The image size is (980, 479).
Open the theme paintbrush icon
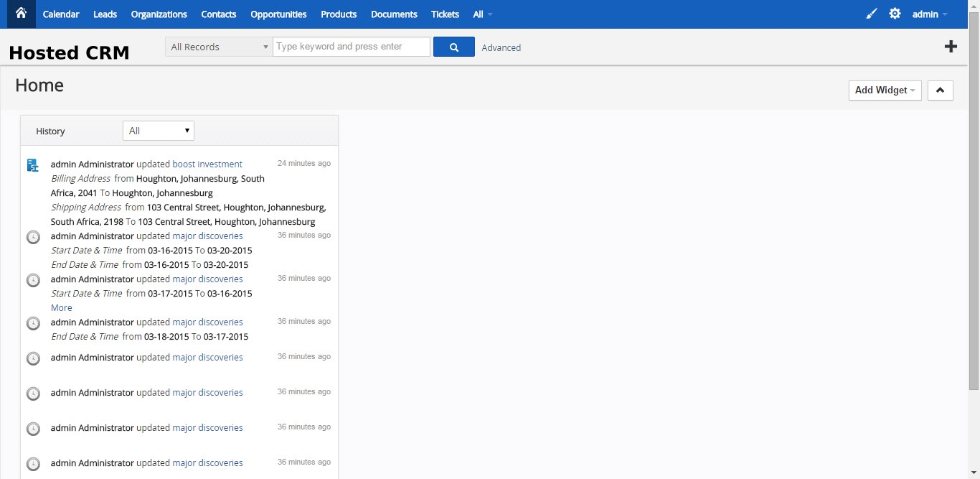(x=872, y=14)
